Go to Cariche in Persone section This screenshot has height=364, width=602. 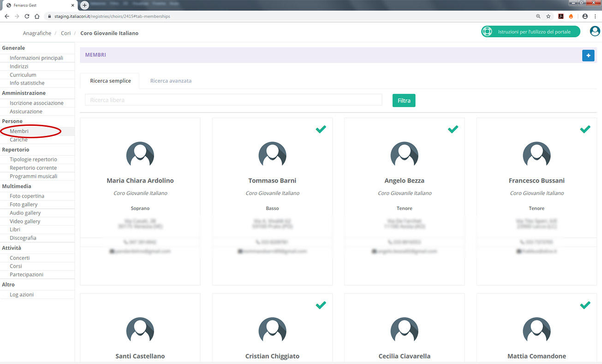pos(19,140)
